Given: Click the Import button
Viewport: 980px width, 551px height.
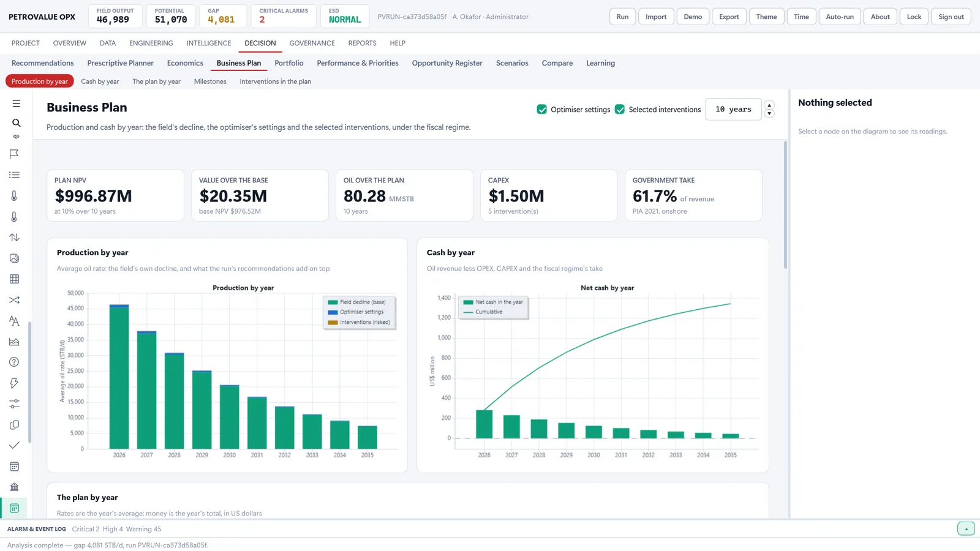Looking at the screenshot, I should (656, 17).
